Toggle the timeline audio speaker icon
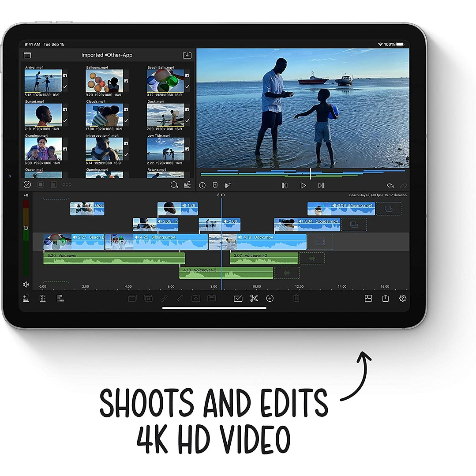476x476 pixels. [x=26, y=285]
